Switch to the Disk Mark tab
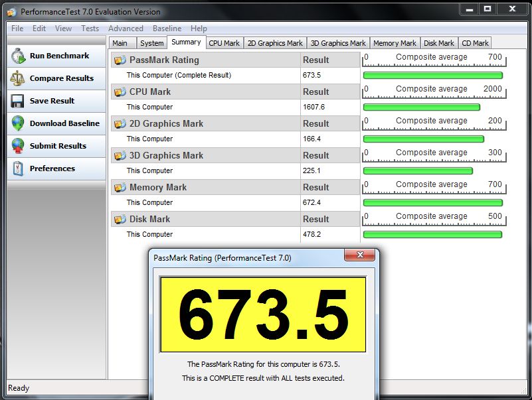 click(x=439, y=43)
